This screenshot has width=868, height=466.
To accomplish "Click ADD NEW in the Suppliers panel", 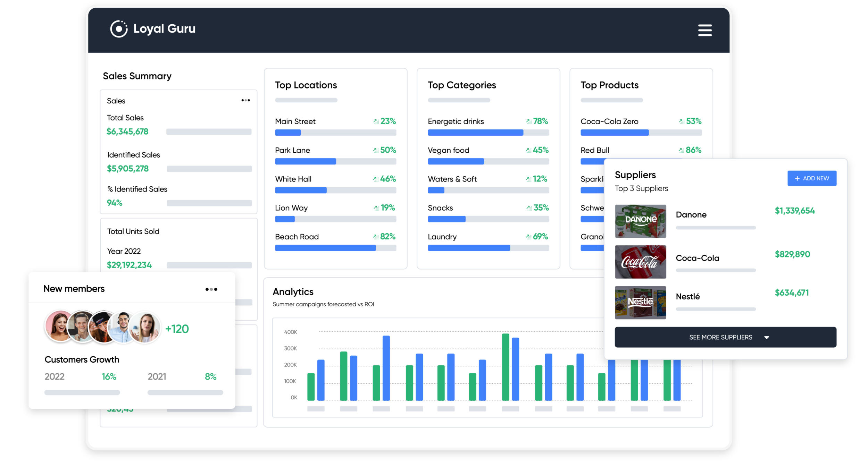I will (x=812, y=178).
